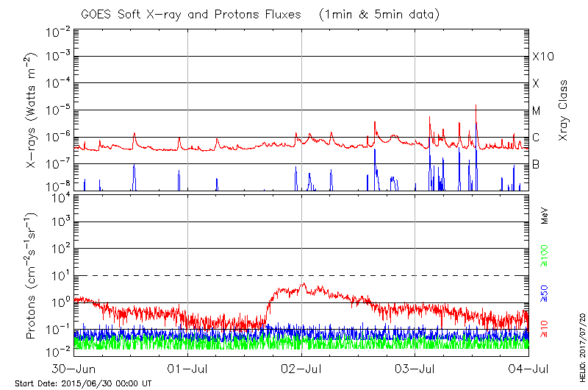The height and width of the screenshot is (390, 588).
Task: Select the M class label on right axis
Action: 537,111
